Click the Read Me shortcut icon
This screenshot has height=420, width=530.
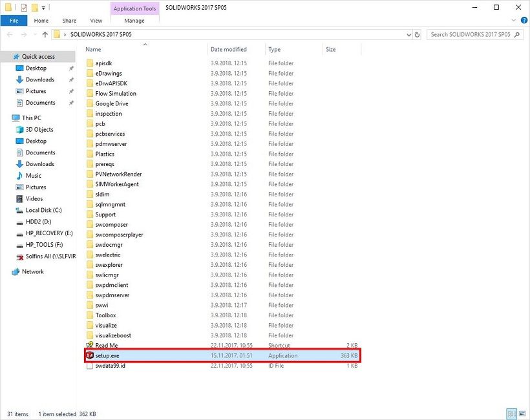pyautogui.click(x=90, y=346)
